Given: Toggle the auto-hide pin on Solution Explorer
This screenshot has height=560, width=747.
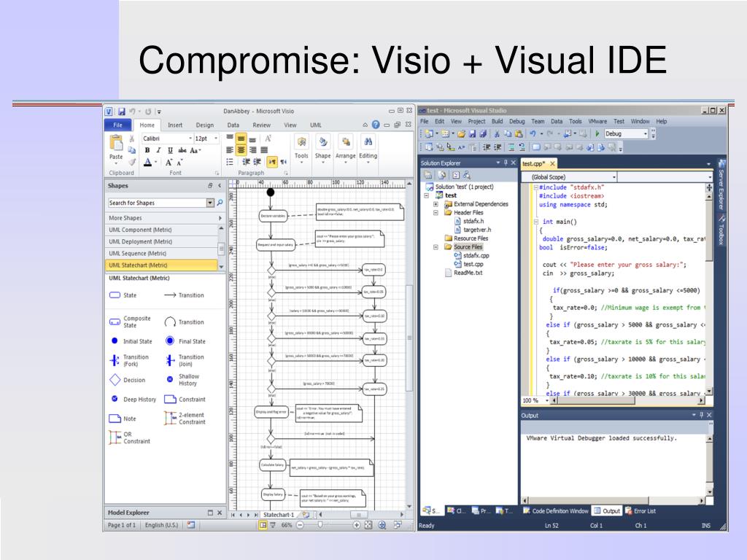Looking at the screenshot, I should pyautogui.click(x=506, y=163).
